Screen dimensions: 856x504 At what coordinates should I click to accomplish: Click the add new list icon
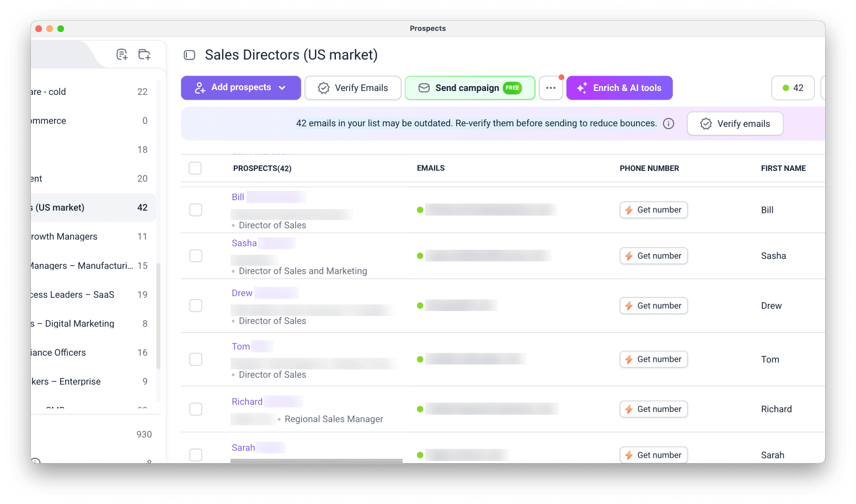(x=122, y=55)
